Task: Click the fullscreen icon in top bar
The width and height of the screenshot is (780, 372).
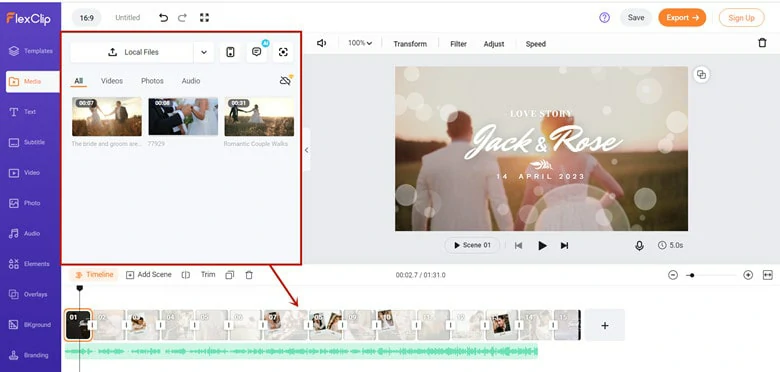Action: [x=204, y=17]
